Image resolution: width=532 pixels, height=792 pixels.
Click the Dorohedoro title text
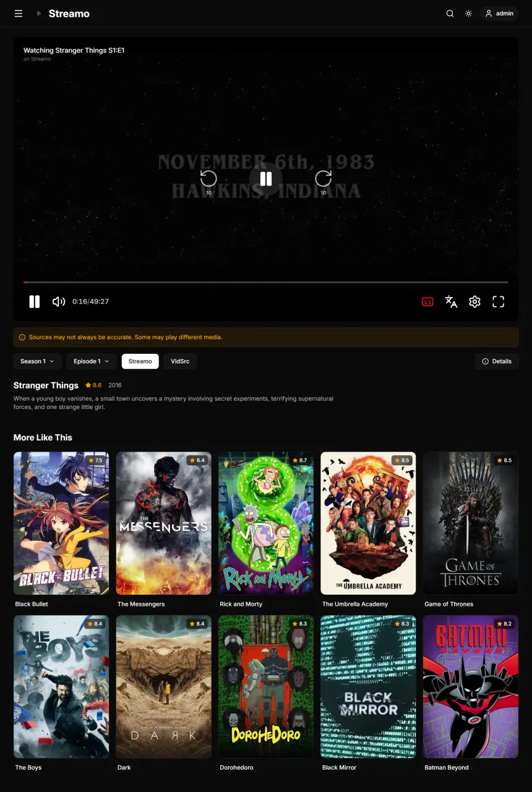236,767
